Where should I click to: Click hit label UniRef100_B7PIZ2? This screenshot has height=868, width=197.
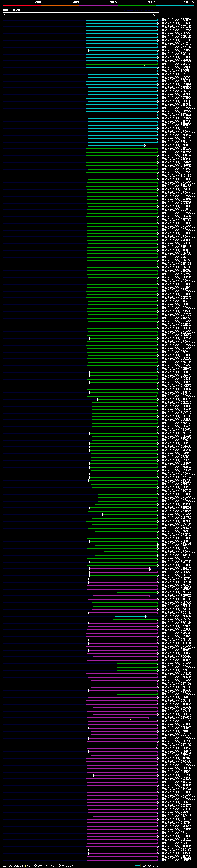[177, 592]
